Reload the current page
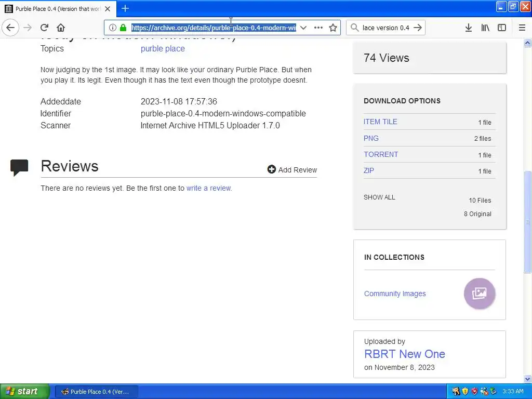The width and height of the screenshot is (532, 399). click(x=44, y=28)
